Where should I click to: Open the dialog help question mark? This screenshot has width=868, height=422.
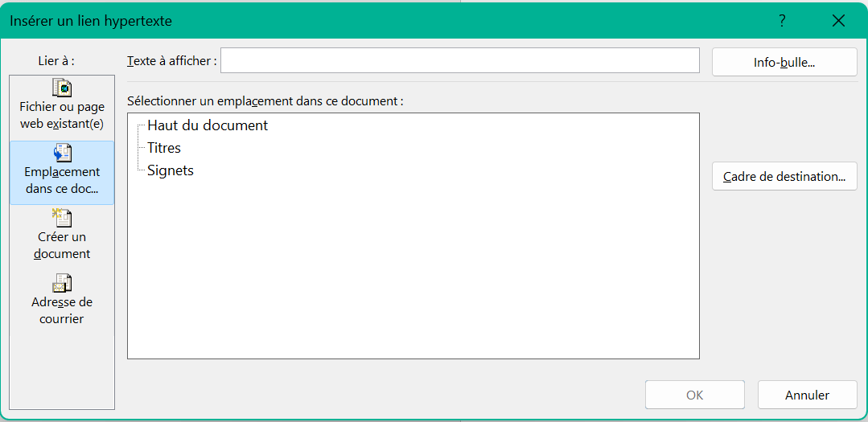tap(782, 21)
